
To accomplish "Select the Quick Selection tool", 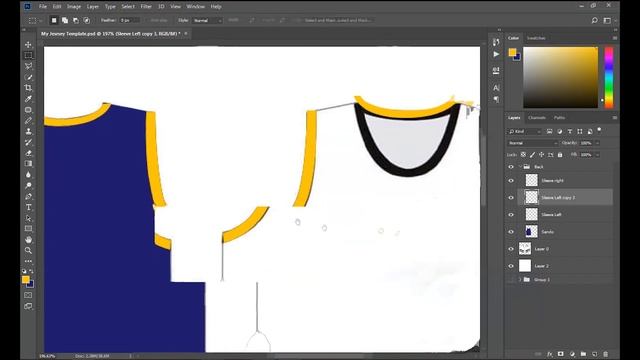I will click(x=28, y=77).
